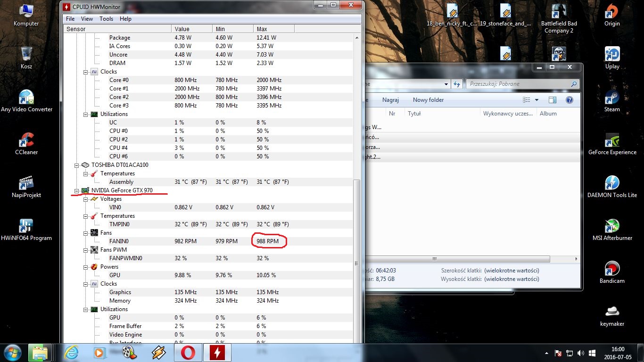Click the Sensor column header

pos(117,29)
